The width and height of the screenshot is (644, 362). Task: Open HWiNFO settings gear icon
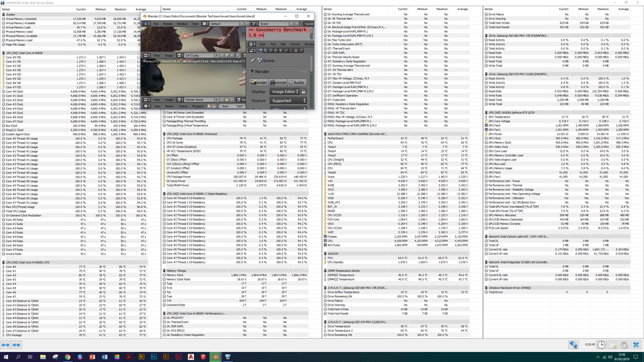tap(624, 345)
